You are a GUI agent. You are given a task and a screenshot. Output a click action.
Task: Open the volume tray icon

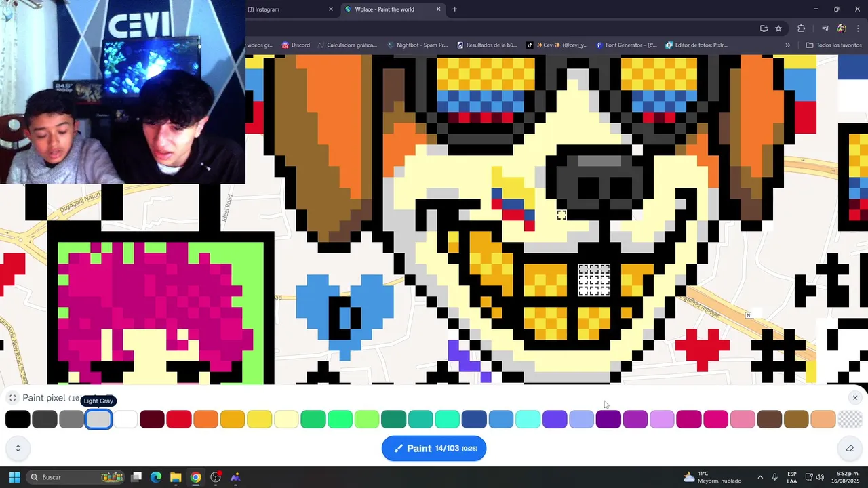pos(820,477)
